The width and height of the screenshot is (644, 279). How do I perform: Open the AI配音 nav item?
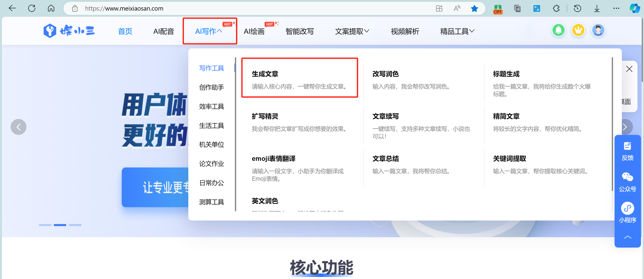coord(164,31)
